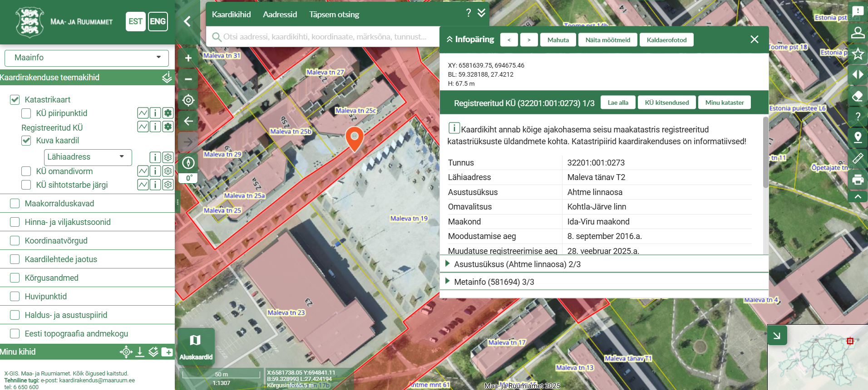Open the Aluskaardid basemap selector

click(196, 346)
